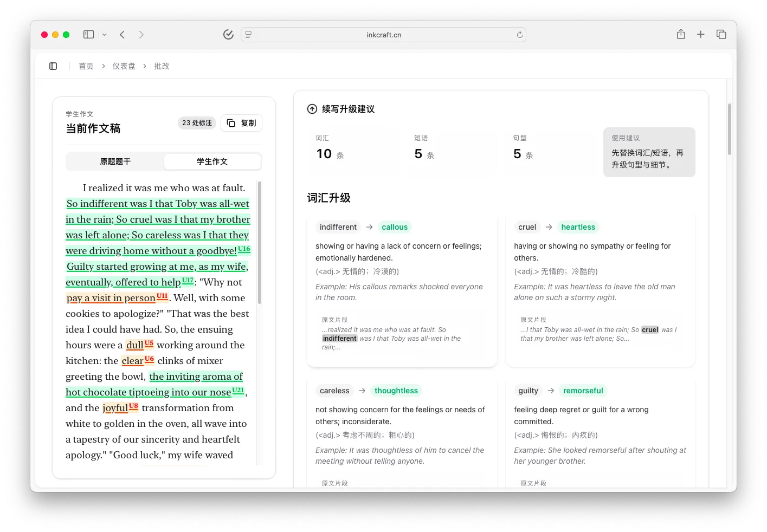Expand the forward navigation arrow
The height and width of the screenshot is (532, 767).
point(141,34)
